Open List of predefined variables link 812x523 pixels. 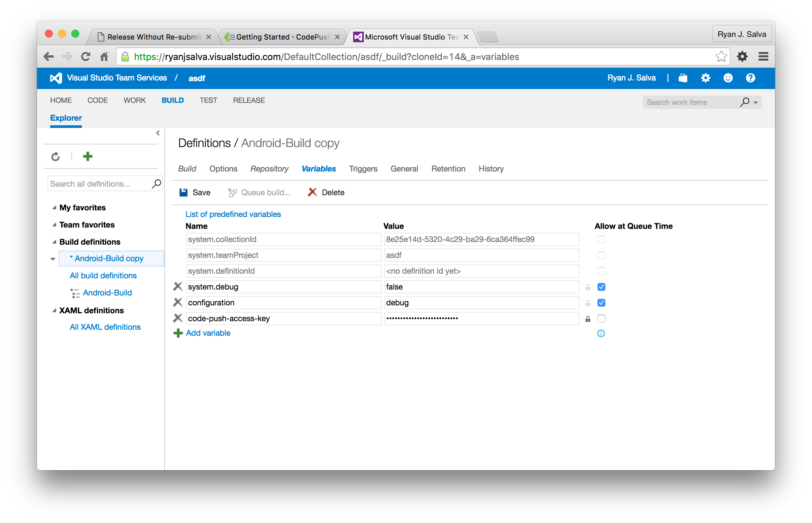(233, 214)
